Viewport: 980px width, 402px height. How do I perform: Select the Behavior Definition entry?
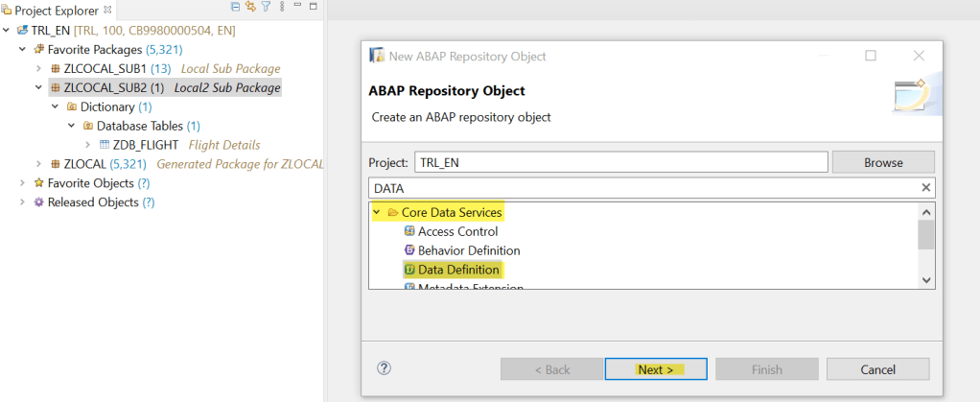468,250
